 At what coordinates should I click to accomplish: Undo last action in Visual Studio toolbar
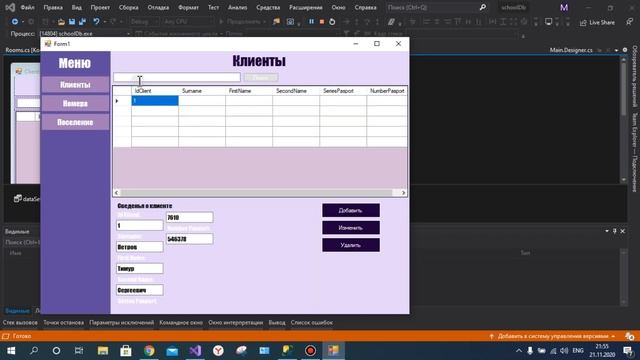(x=96, y=22)
